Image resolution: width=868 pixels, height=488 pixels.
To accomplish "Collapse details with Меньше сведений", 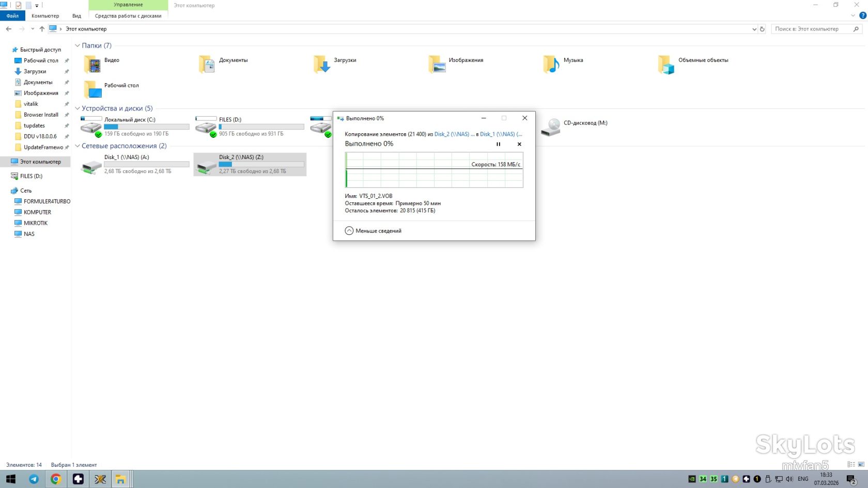I will point(373,231).
